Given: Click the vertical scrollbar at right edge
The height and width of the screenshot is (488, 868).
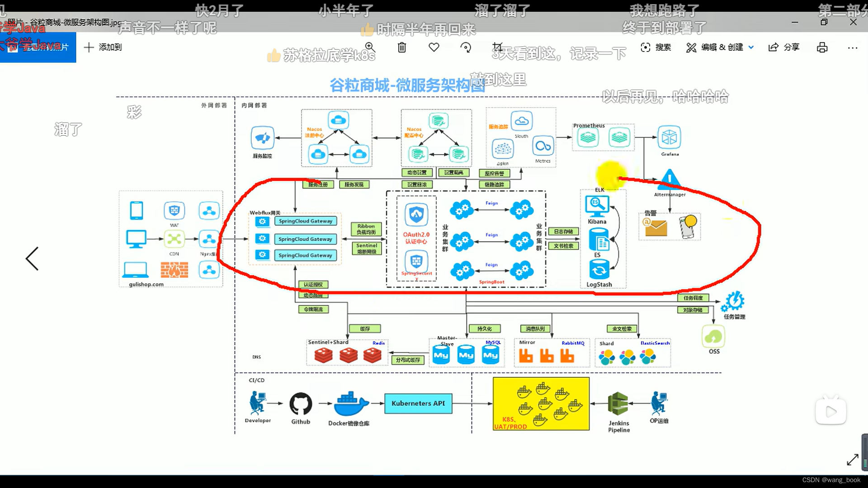Looking at the screenshot, I should 864,452.
